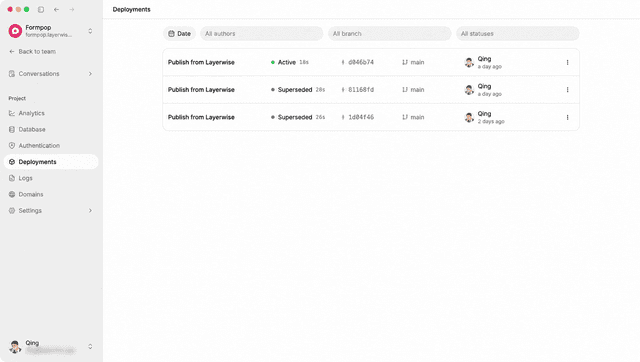This screenshot has width=640, height=362.
Task: Click the 2 days ago timestamp
Action: 491,122
